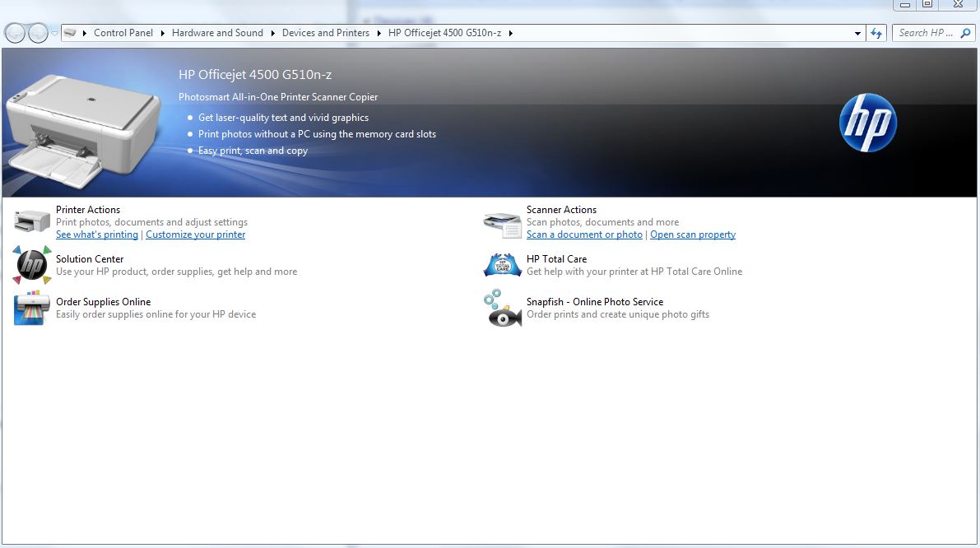Navigate to Control Panel in the breadcrumb
The height and width of the screenshot is (548, 980).
123,33
